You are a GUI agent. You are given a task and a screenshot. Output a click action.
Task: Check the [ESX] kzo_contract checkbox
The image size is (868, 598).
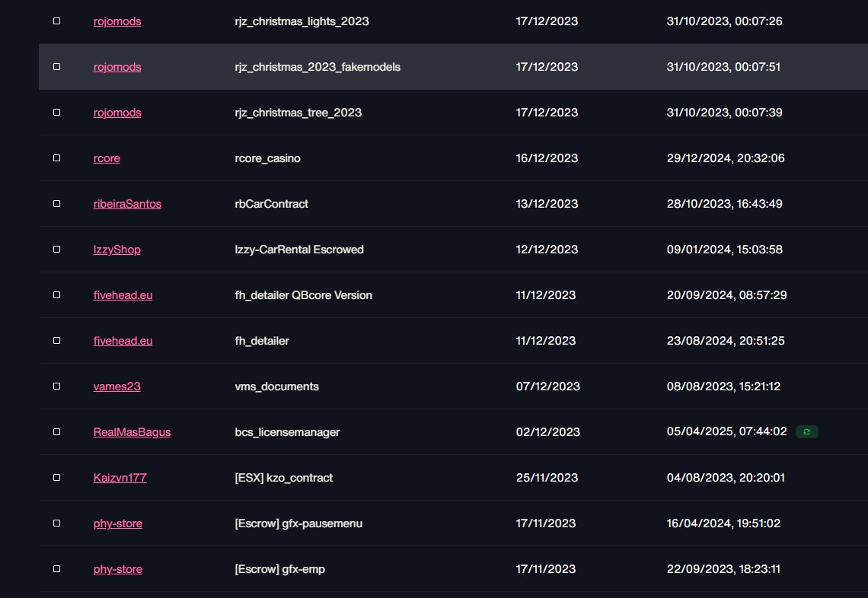(56, 477)
